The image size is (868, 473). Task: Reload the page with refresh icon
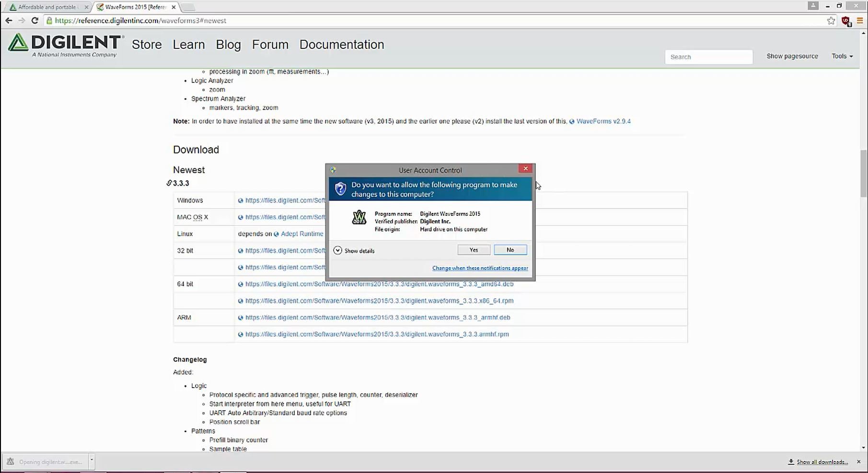(35, 21)
